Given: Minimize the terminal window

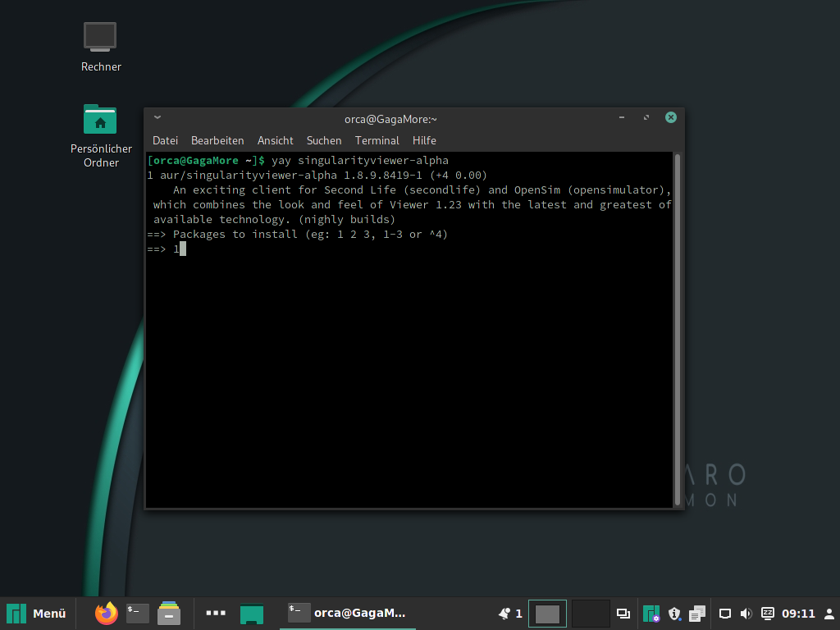Looking at the screenshot, I should [622, 117].
